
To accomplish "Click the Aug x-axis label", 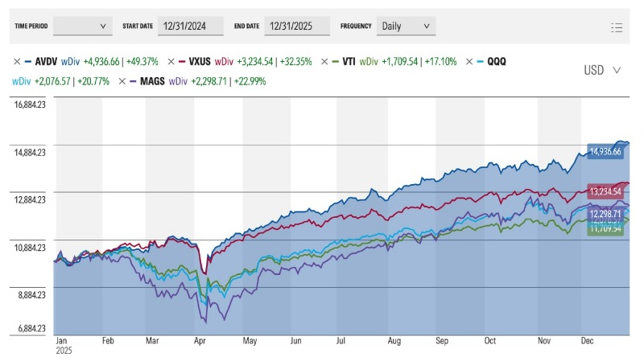I will click(x=394, y=341).
